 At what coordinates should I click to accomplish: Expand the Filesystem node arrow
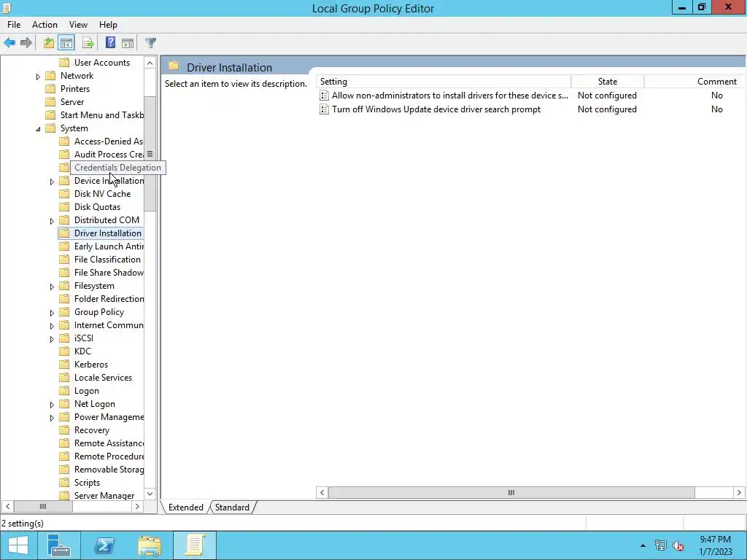(x=52, y=287)
